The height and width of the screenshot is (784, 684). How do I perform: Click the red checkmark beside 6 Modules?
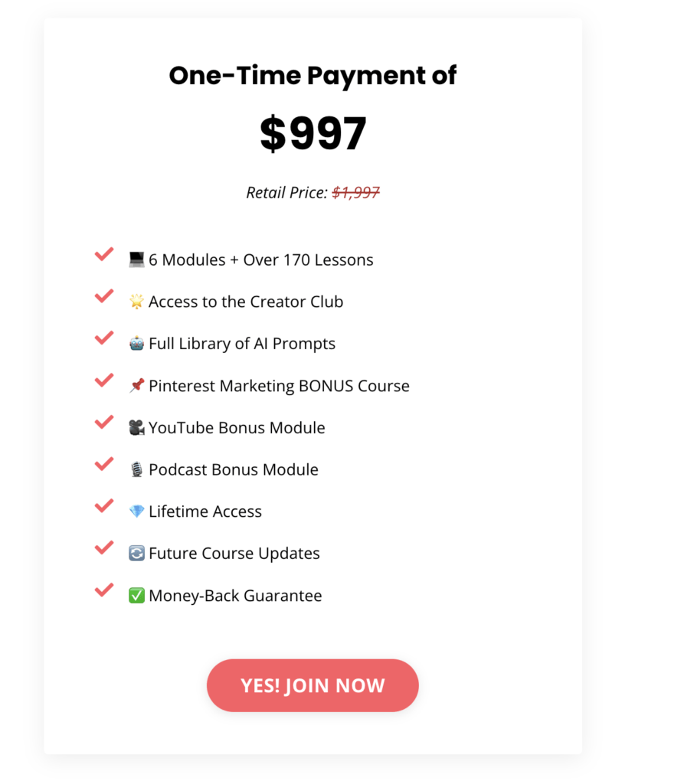tap(103, 253)
